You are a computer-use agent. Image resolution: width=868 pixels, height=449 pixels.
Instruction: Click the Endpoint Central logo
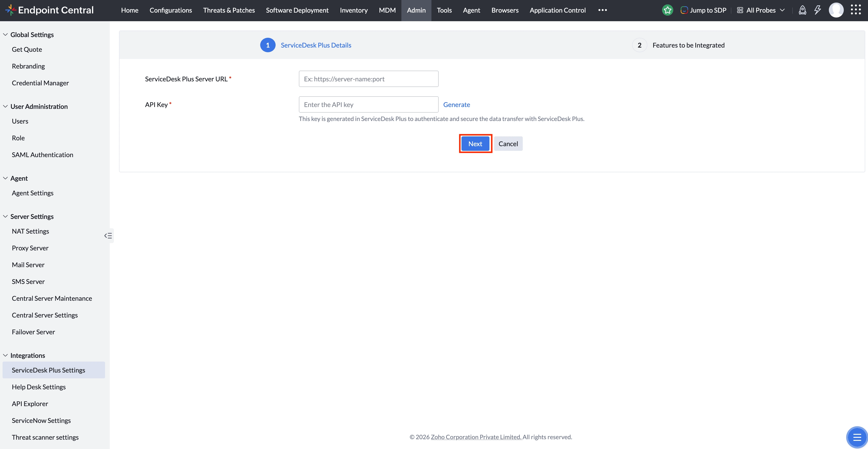[50, 10]
